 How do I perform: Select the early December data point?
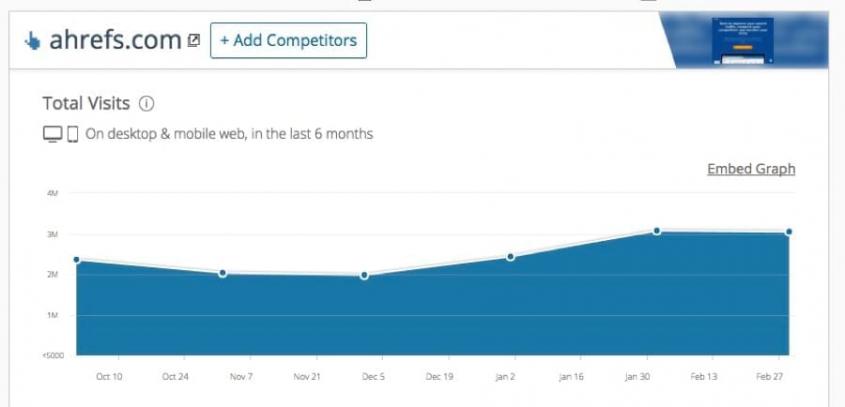click(364, 275)
